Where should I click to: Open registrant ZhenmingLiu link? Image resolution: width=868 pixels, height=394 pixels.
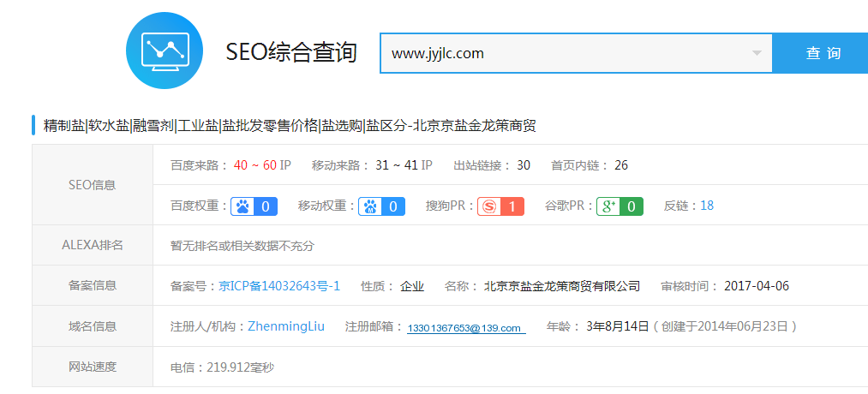coord(288,326)
